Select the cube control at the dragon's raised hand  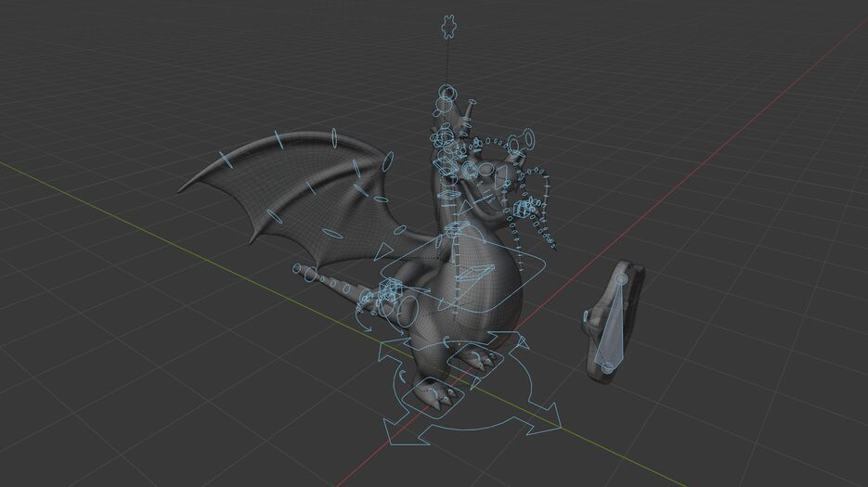tap(523, 209)
